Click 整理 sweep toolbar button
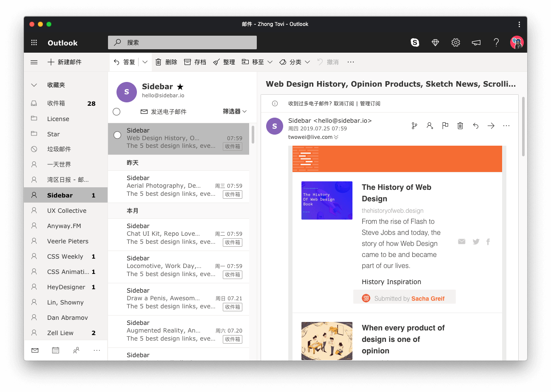The height and width of the screenshot is (392, 551). (224, 62)
